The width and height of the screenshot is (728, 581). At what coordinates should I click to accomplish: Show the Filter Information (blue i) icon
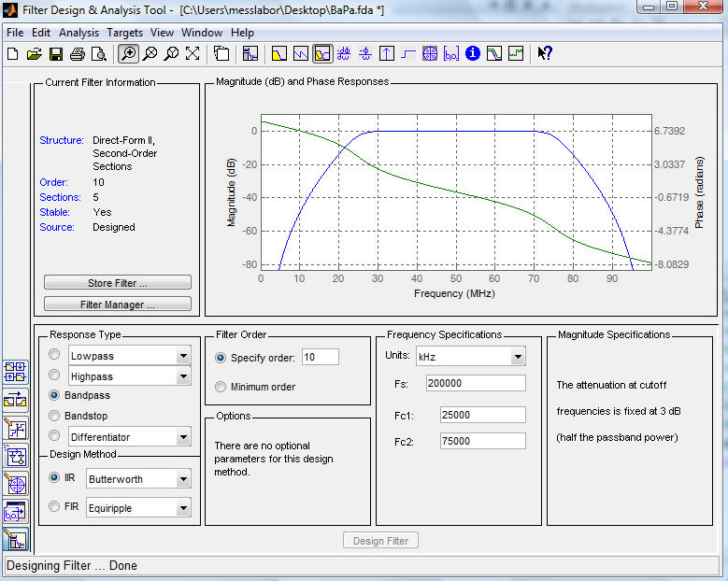point(473,53)
